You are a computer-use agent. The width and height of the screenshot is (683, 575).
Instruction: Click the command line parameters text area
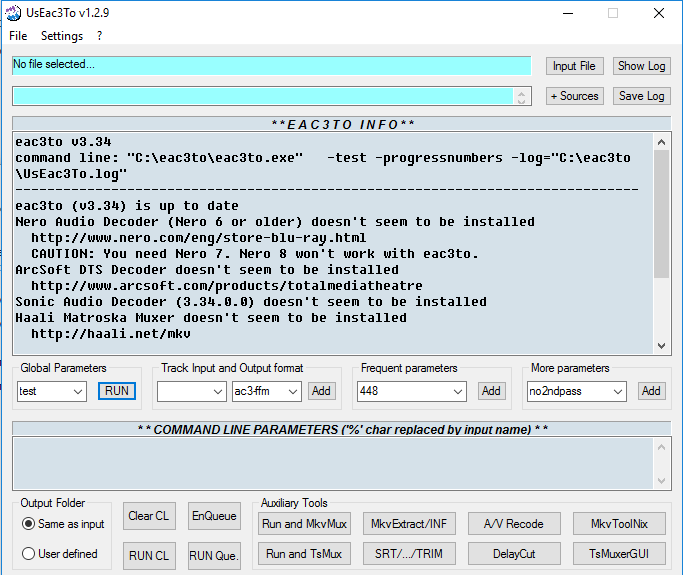coord(333,463)
